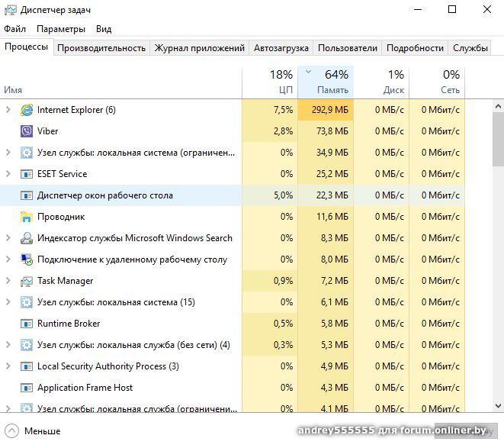The height and width of the screenshot is (448, 504).
Task: Click the Internet Explorer process icon
Action: tap(27, 110)
